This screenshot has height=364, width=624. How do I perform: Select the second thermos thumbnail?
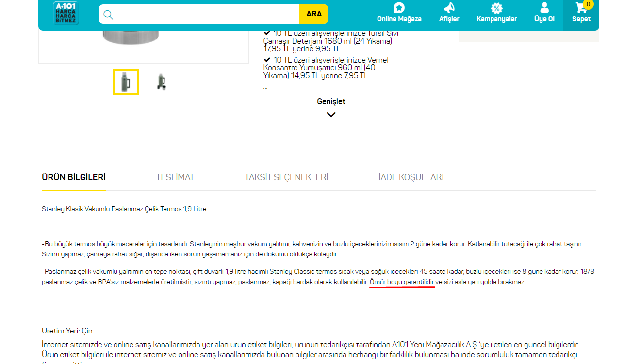(162, 82)
